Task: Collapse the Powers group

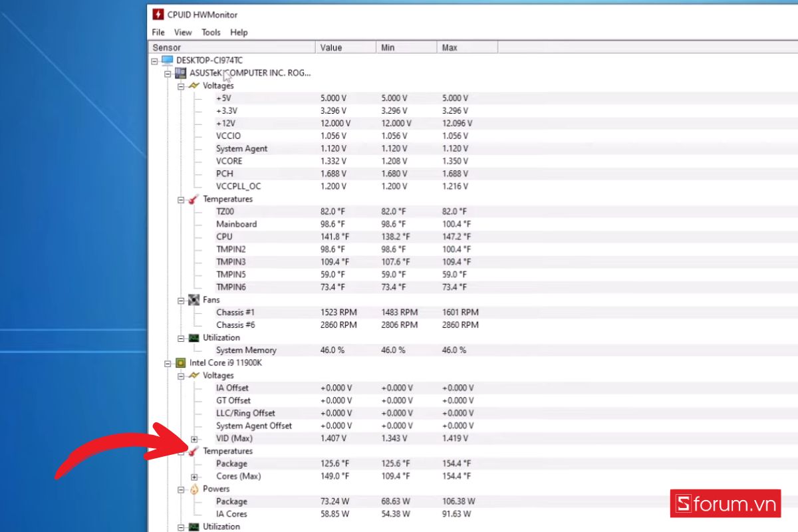Action: pos(181,489)
